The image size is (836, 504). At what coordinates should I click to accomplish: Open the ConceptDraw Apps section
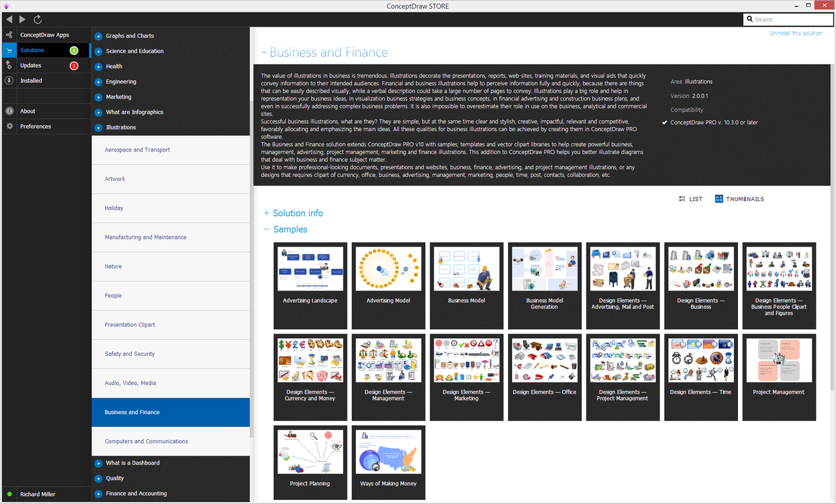pyautogui.click(x=46, y=35)
